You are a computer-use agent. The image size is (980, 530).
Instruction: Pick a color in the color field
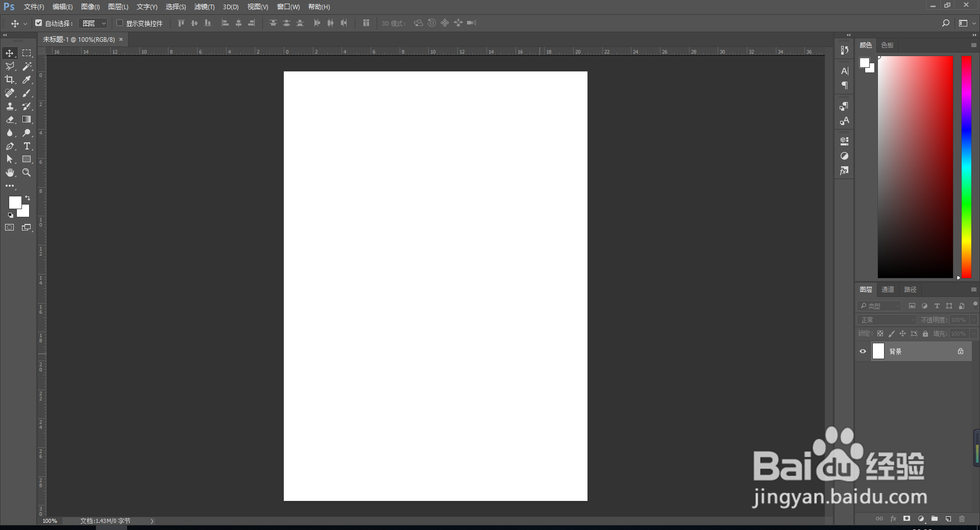(x=915, y=167)
